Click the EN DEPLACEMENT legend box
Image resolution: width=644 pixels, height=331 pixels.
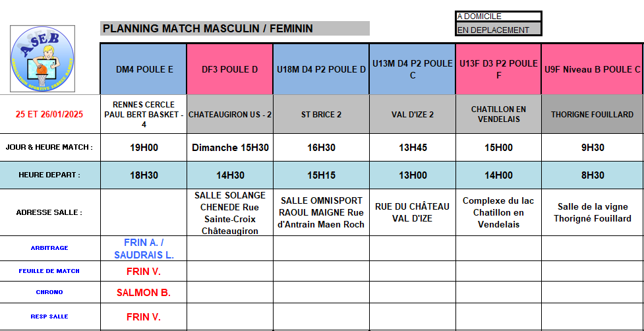tap(498, 30)
